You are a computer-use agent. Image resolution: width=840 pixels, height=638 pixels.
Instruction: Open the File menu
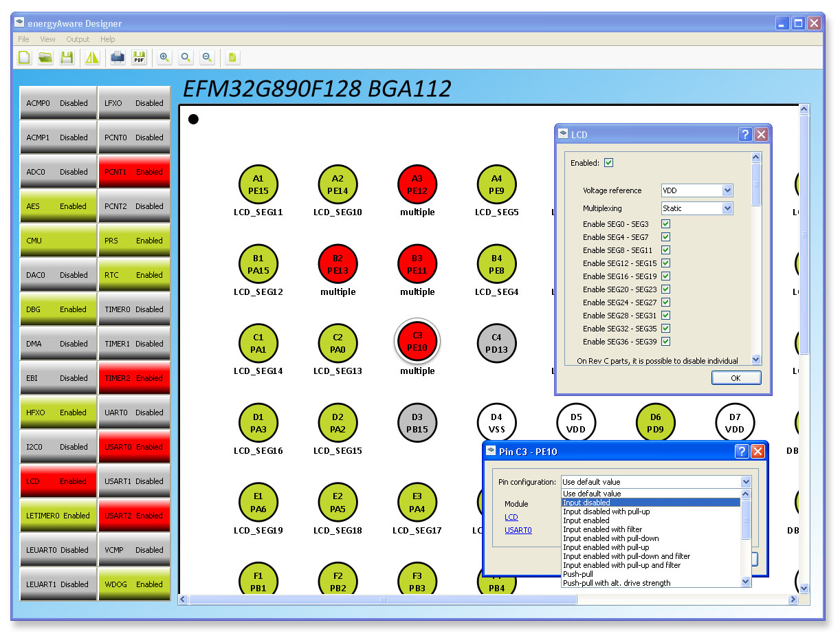(23, 39)
